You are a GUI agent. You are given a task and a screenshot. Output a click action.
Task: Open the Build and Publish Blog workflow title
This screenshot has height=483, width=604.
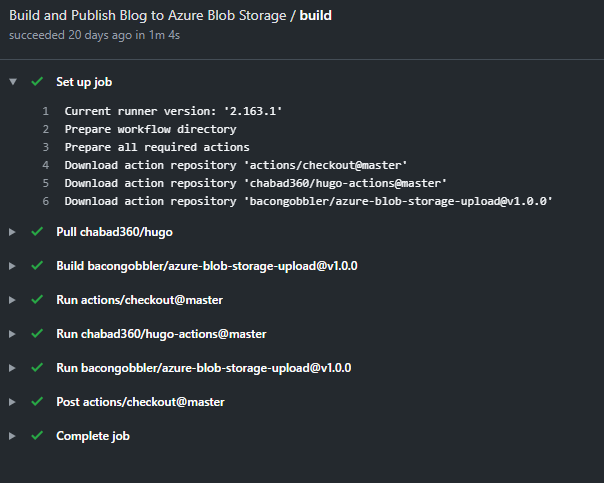point(148,15)
